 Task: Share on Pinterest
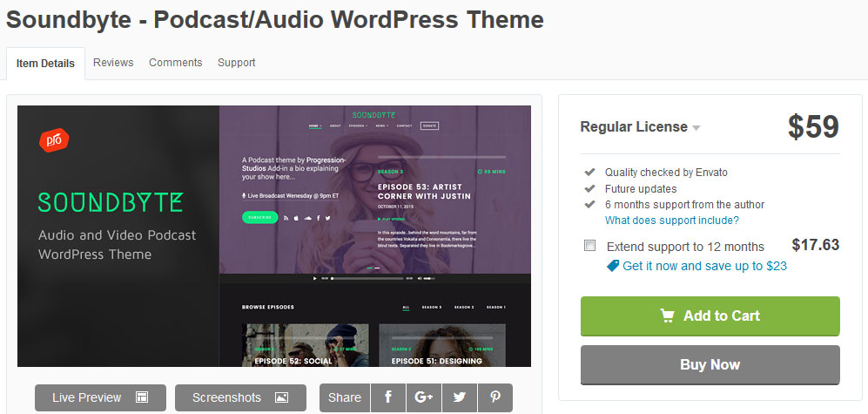click(495, 398)
